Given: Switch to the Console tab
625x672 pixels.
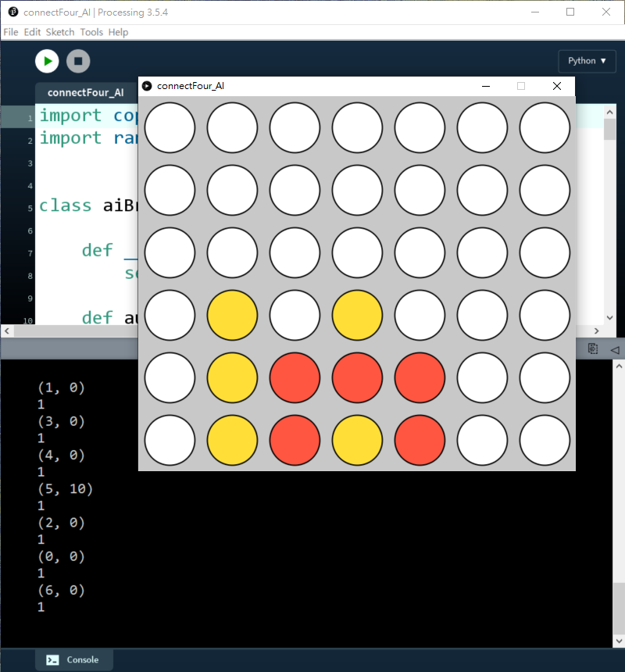Looking at the screenshot, I should [x=74, y=659].
